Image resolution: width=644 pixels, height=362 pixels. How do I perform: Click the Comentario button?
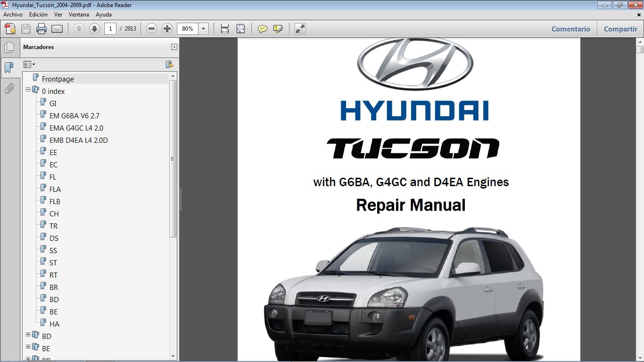tap(570, 29)
